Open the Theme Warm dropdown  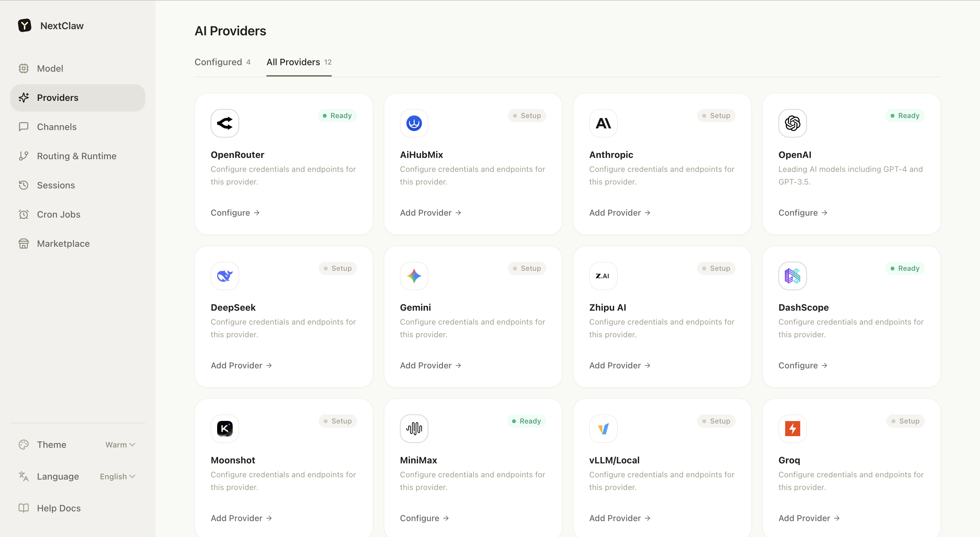tap(120, 445)
